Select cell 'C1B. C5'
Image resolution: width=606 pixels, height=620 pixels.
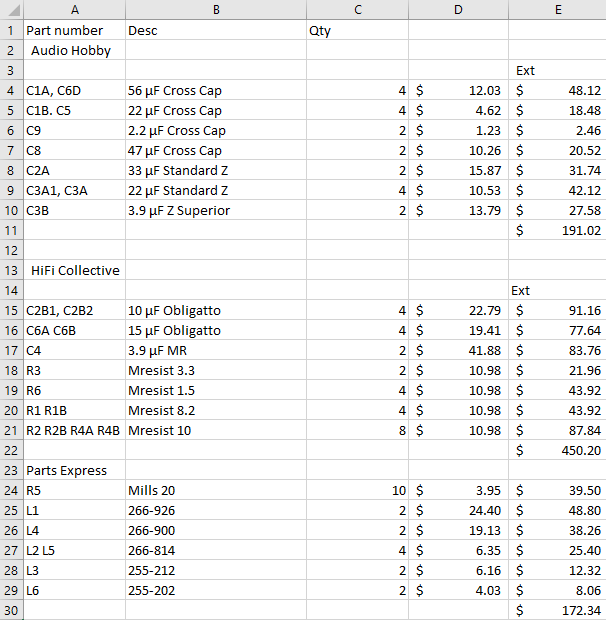tap(74, 110)
